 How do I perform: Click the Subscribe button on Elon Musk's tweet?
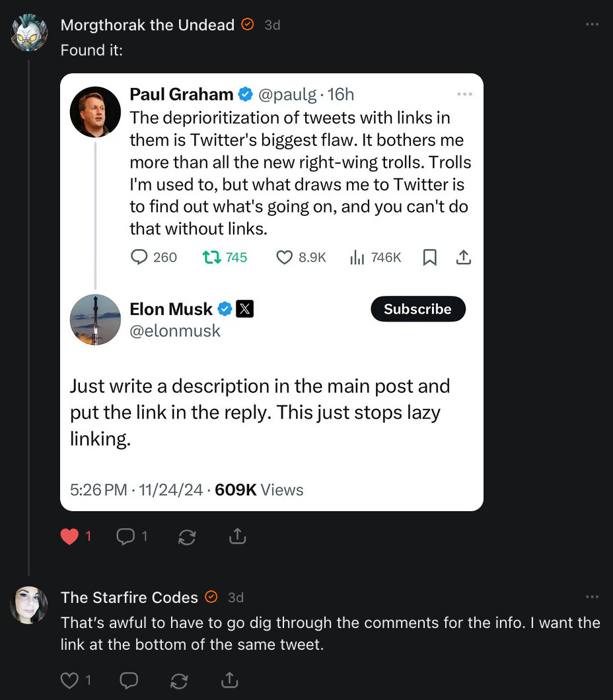click(x=417, y=309)
